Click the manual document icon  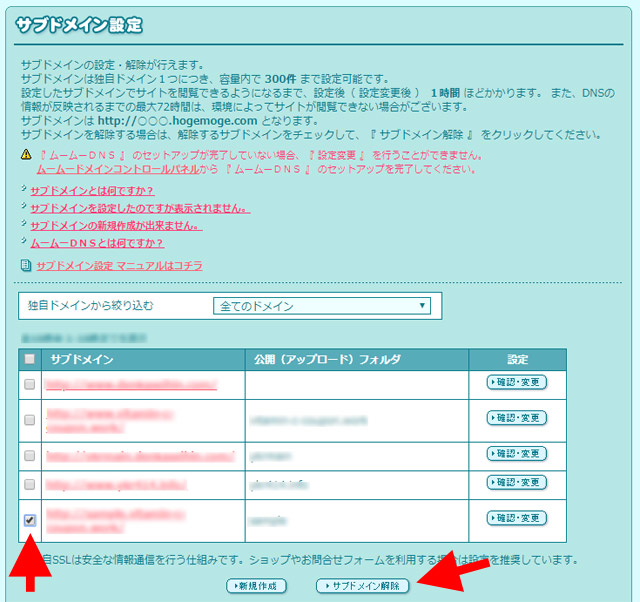point(26,265)
